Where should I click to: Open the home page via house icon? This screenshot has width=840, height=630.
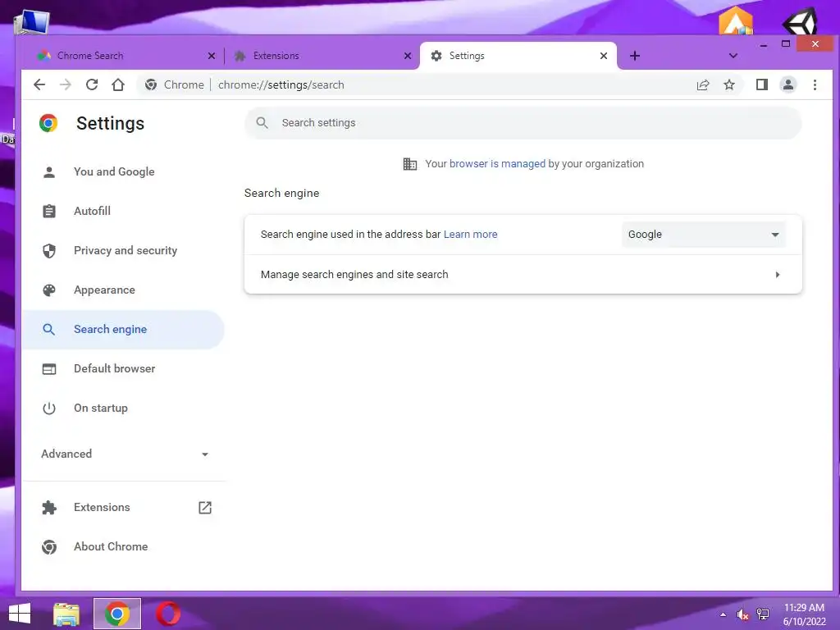click(118, 84)
